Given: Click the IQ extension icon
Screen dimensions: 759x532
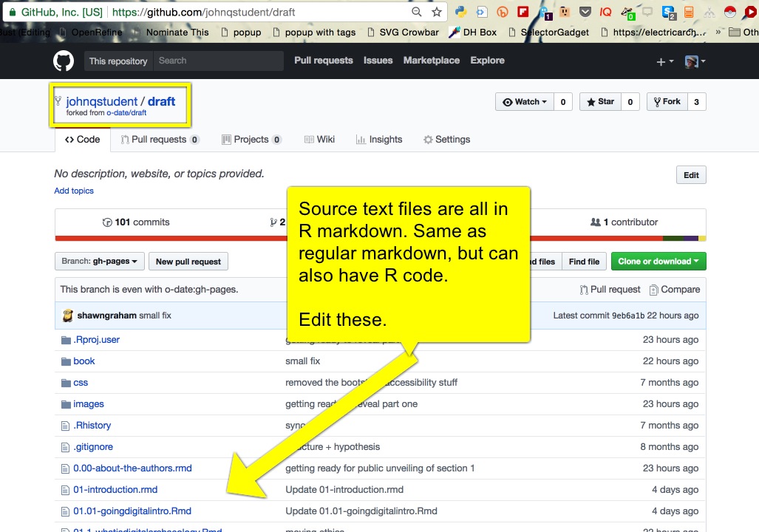Looking at the screenshot, I should tap(605, 12).
